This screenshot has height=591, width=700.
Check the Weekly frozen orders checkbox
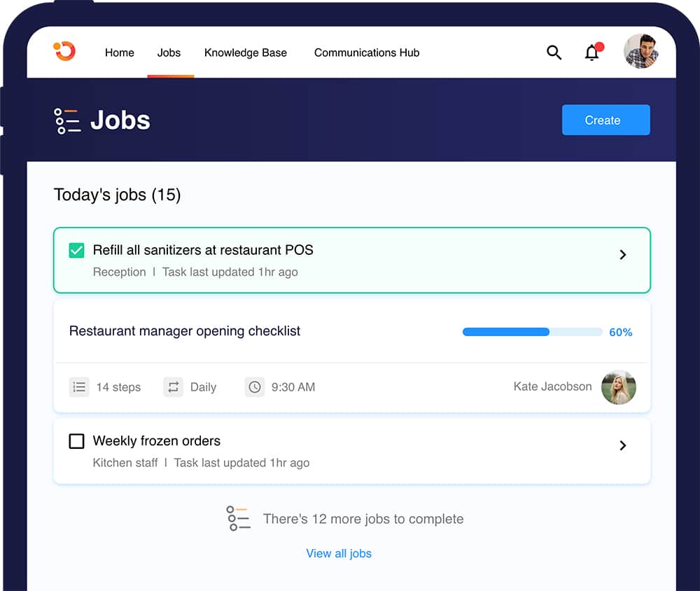pyautogui.click(x=77, y=441)
